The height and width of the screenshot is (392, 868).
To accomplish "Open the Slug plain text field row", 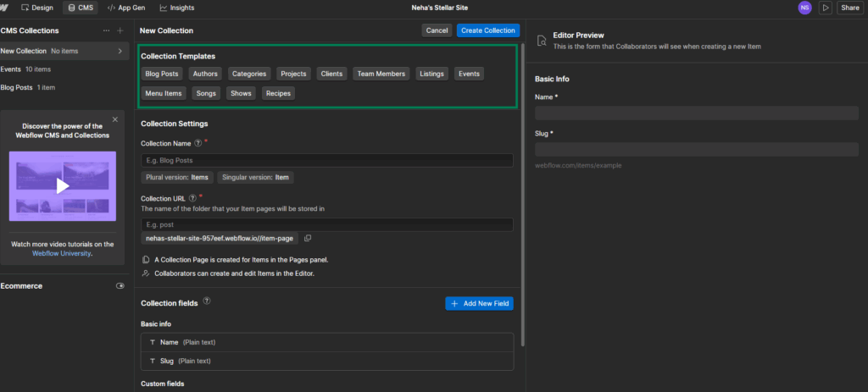I will coord(327,361).
